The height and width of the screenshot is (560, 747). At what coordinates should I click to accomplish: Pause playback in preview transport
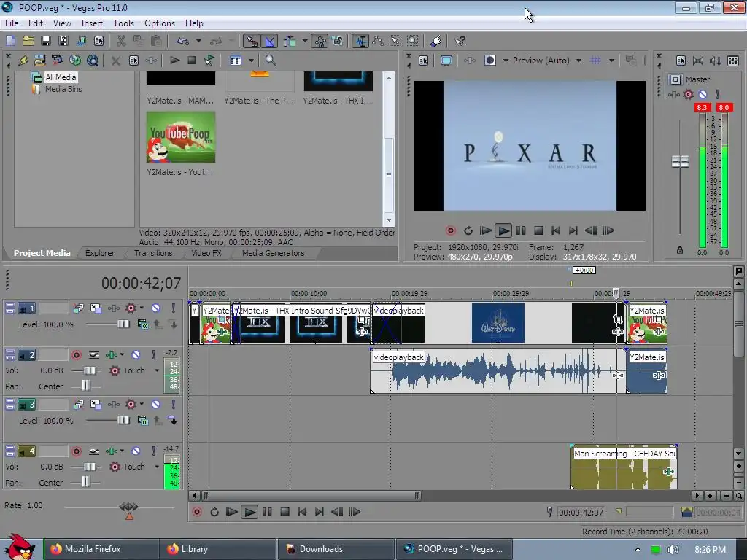(x=521, y=230)
